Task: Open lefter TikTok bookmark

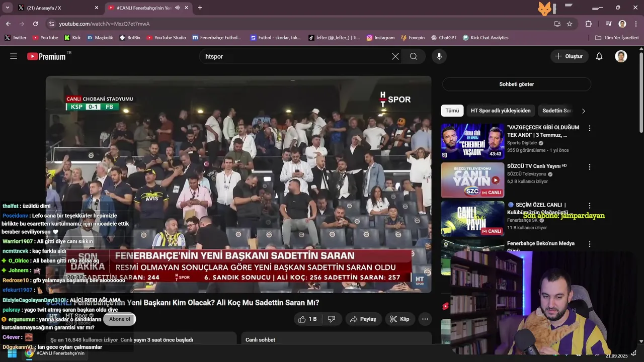Action: 334,38
